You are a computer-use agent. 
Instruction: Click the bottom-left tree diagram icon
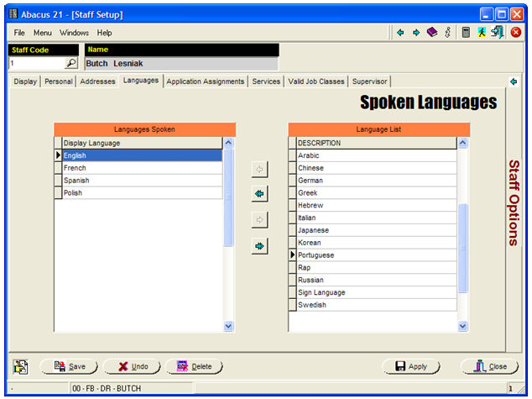click(21, 366)
